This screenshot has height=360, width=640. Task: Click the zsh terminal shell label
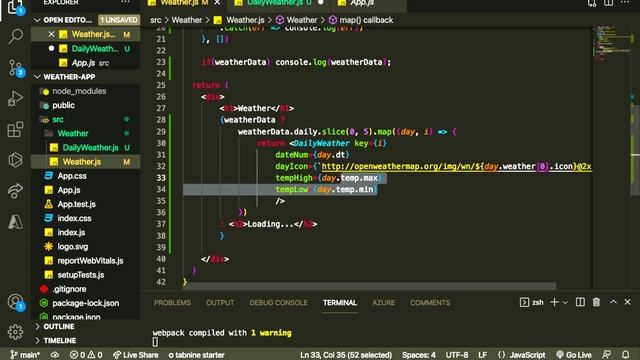pos(532,302)
